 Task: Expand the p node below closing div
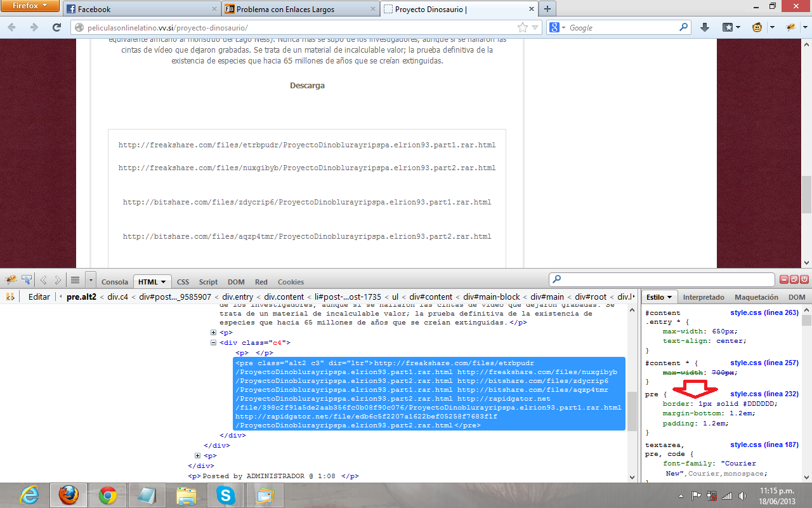click(198, 455)
